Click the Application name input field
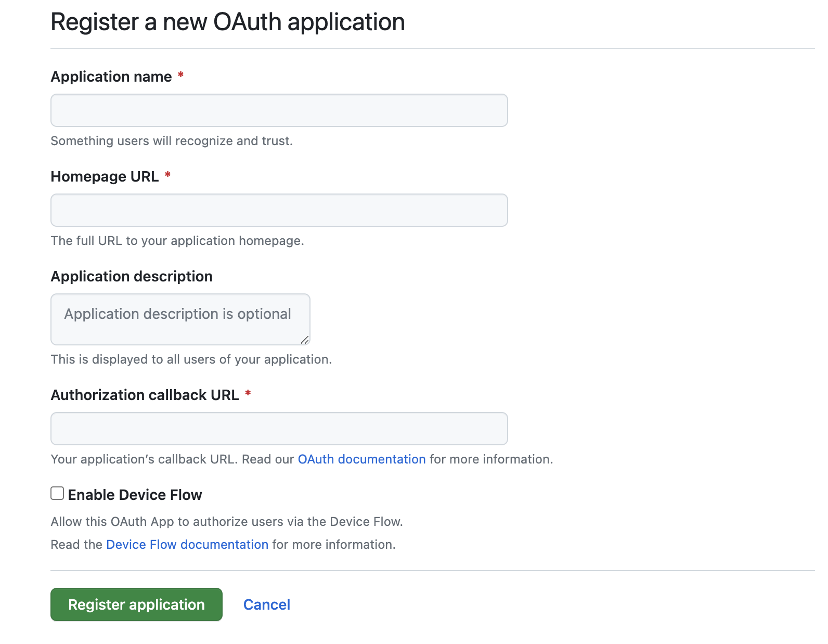This screenshot has height=644, width=828. pos(279,110)
